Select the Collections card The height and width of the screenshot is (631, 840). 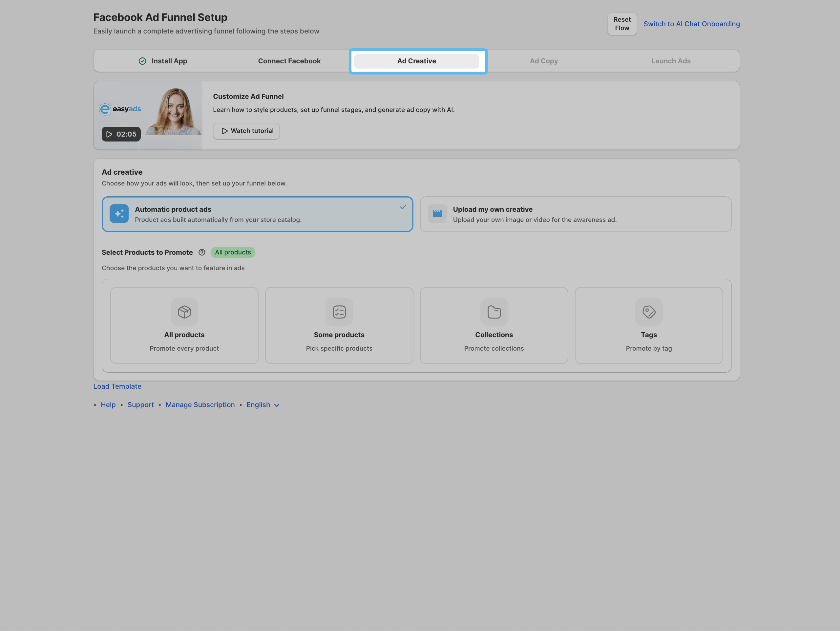494,326
